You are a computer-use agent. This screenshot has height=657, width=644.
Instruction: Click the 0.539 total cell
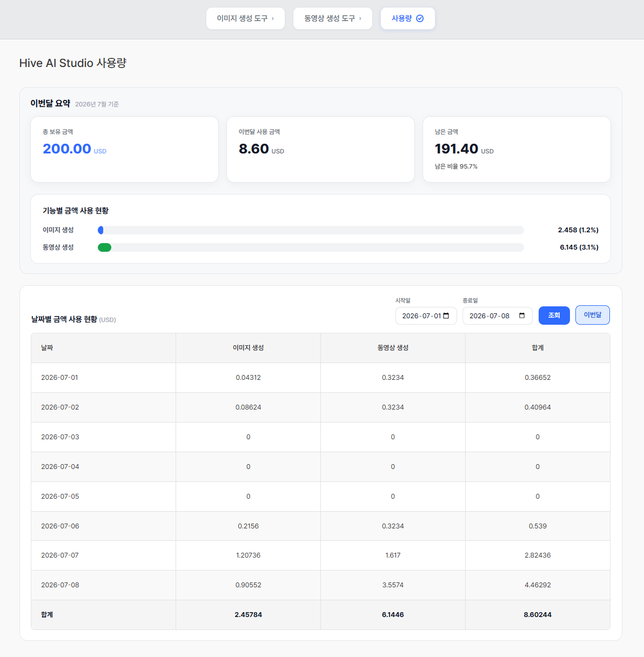coord(538,526)
